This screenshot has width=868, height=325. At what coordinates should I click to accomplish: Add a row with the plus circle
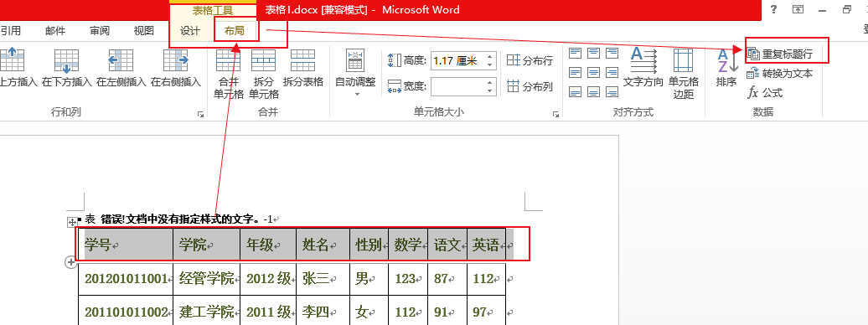[71, 262]
